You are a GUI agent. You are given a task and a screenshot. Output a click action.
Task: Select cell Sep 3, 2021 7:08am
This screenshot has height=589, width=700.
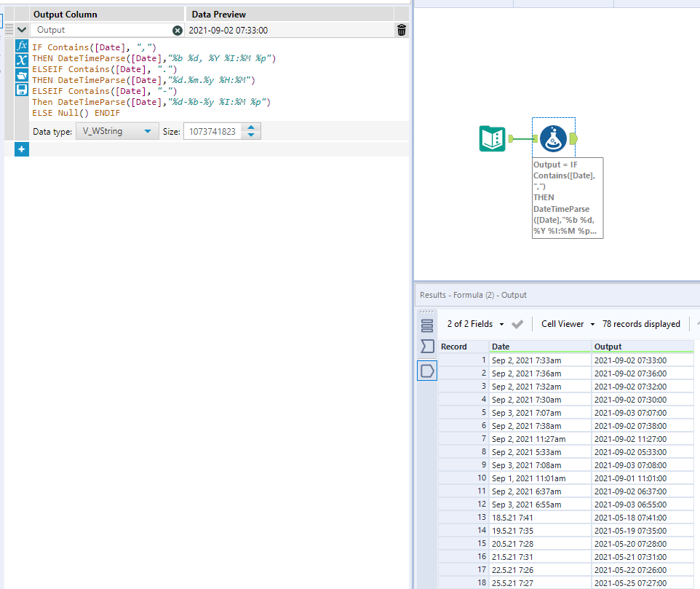pyautogui.click(x=540, y=465)
